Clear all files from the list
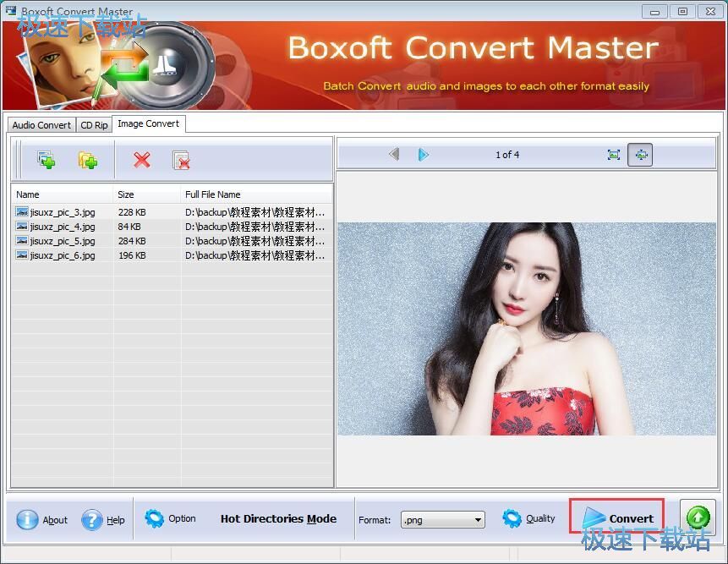The width and height of the screenshot is (728, 564). 181,160
